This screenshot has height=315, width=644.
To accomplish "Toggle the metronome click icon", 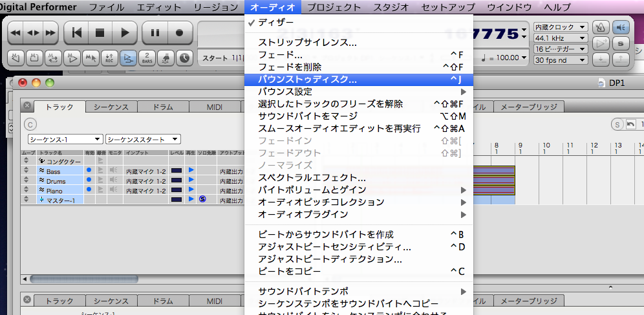I will [601, 27].
